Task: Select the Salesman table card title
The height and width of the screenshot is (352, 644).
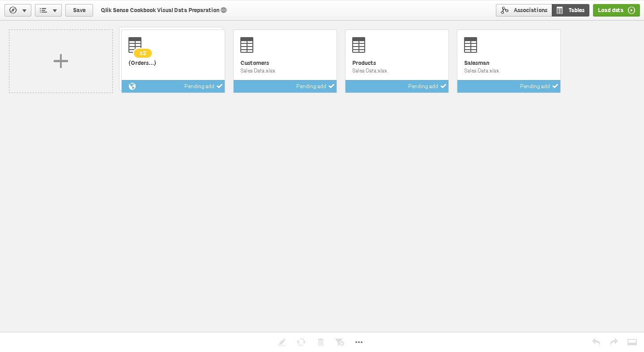Action: [x=477, y=63]
